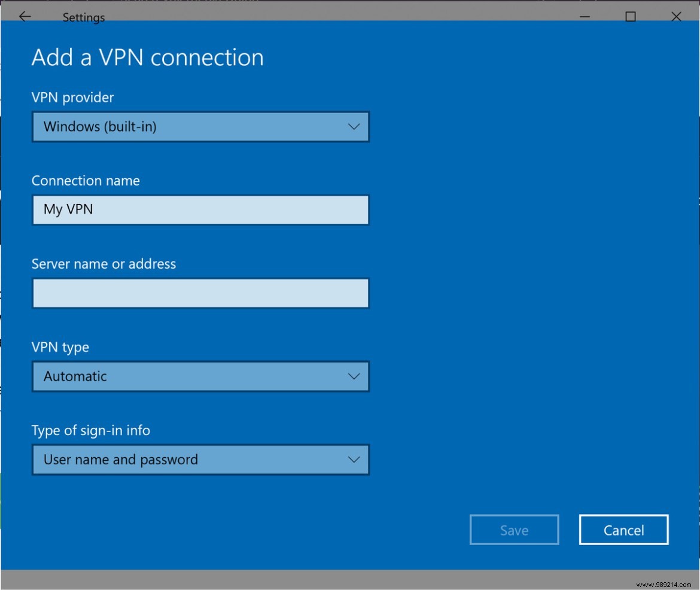Click the chevron on the sign-in info selector
Screen dimensions: 700x590
[x=353, y=460]
